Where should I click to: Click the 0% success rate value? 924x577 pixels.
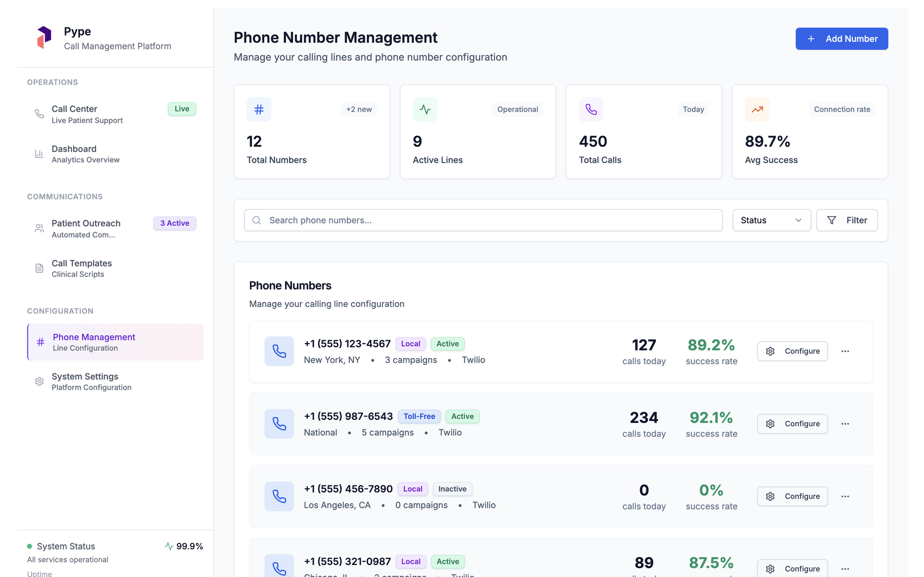point(711,490)
